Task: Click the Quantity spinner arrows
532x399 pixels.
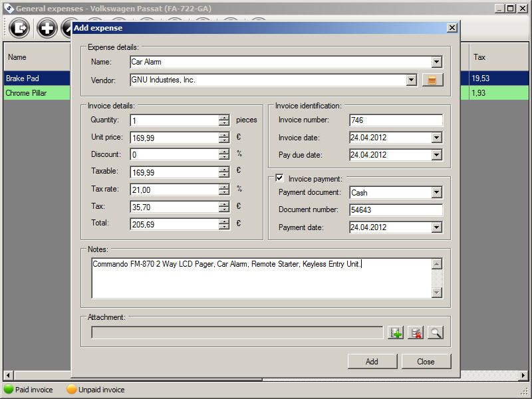Action: pyautogui.click(x=224, y=120)
